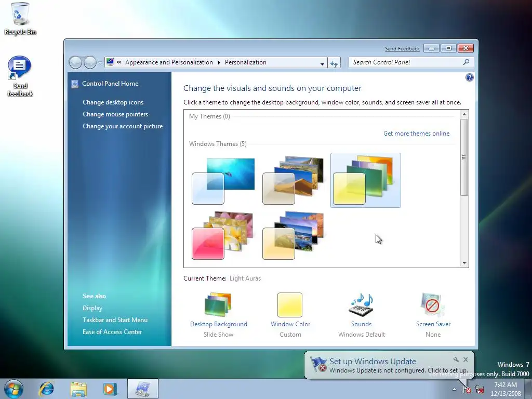Select the pink flowers theme
The height and width of the screenshot is (399, 532).
coord(223,235)
